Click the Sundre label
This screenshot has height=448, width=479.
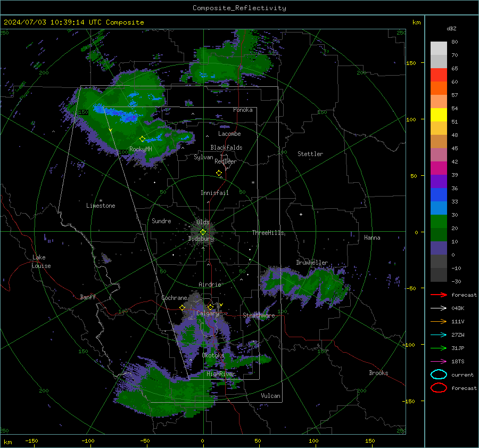point(161,221)
